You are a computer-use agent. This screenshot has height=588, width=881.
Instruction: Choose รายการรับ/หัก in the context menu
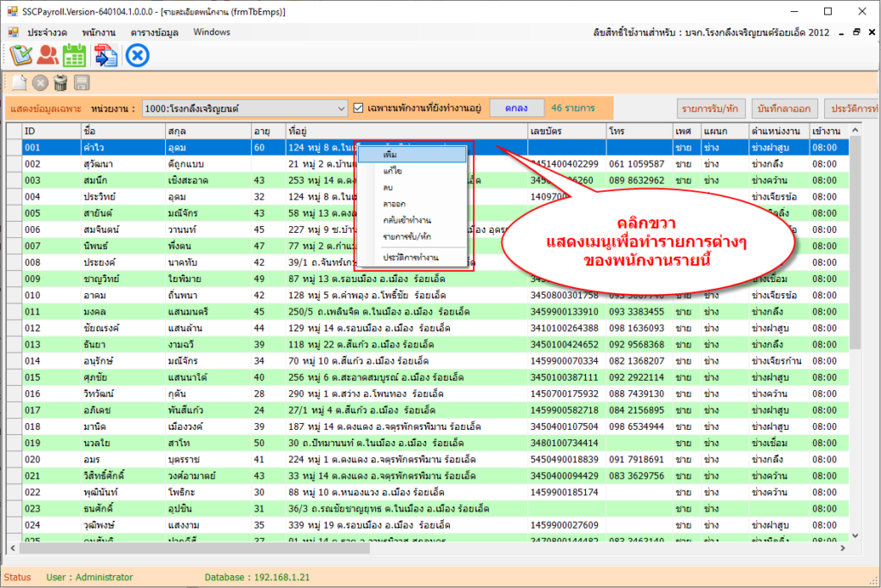tap(412, 236)
